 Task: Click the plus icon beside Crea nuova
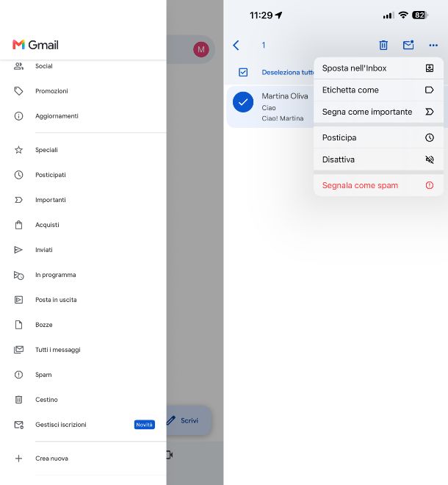[x=18, y=459]
